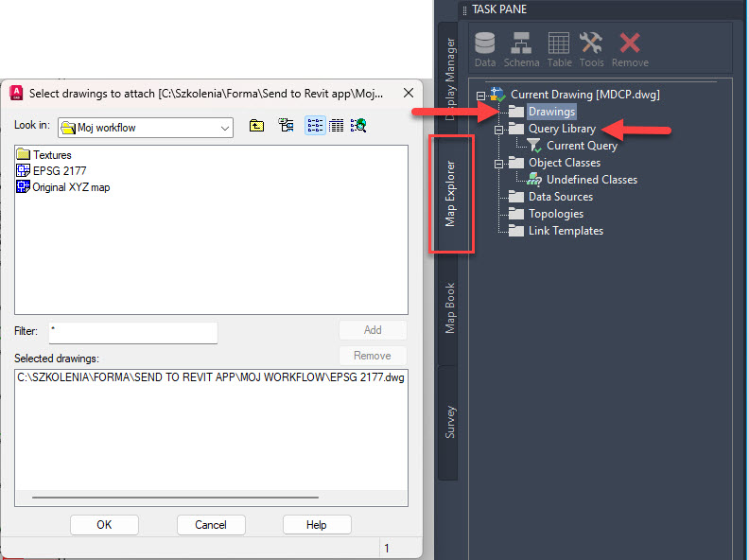Image resolution: width=749 pixels, height=560 pixels.
Task: Click the Filter text field
Action: click(x=133, y=332)
